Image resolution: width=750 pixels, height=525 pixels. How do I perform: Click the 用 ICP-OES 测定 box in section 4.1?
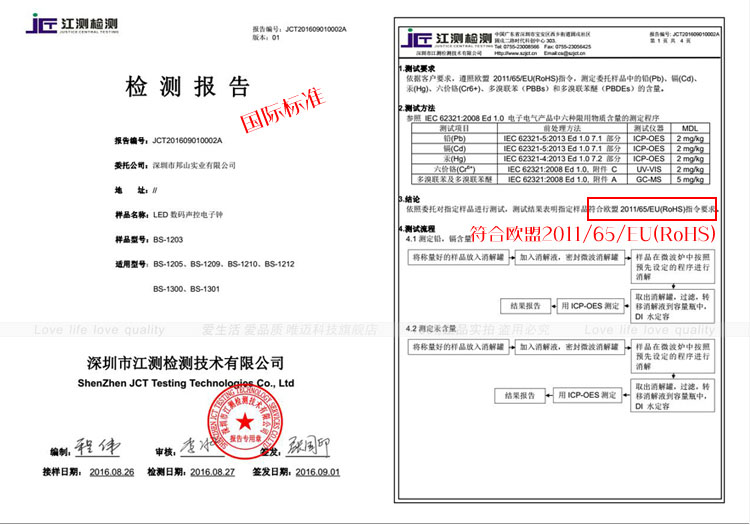[x=591, y=306]
